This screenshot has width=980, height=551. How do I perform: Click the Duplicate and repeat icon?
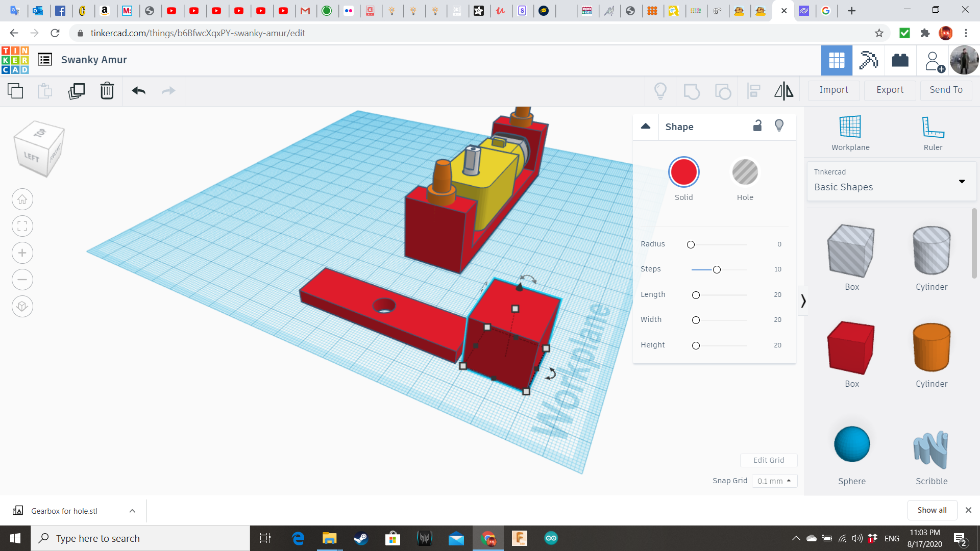pyautogui.click(x=77, y=91)
